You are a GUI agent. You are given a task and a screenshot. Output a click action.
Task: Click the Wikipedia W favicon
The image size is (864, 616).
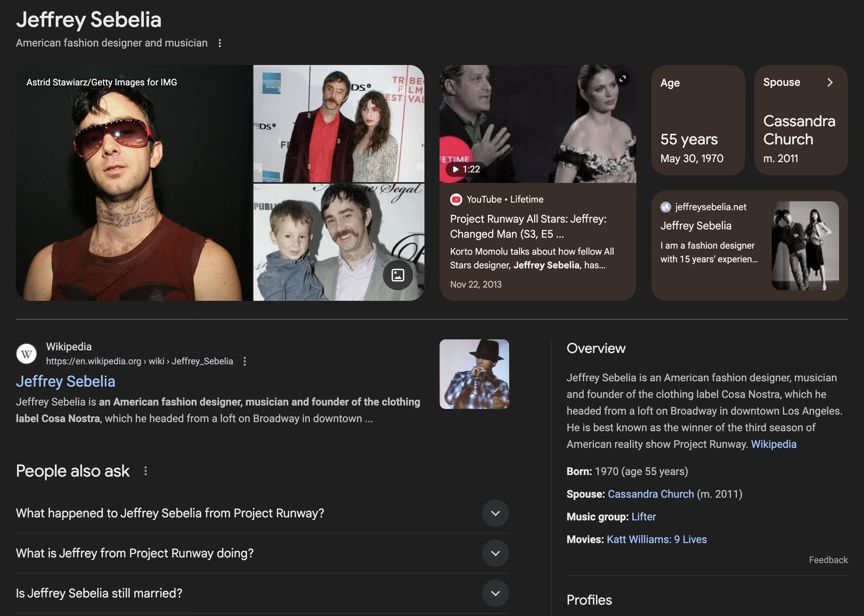[26, 354]
